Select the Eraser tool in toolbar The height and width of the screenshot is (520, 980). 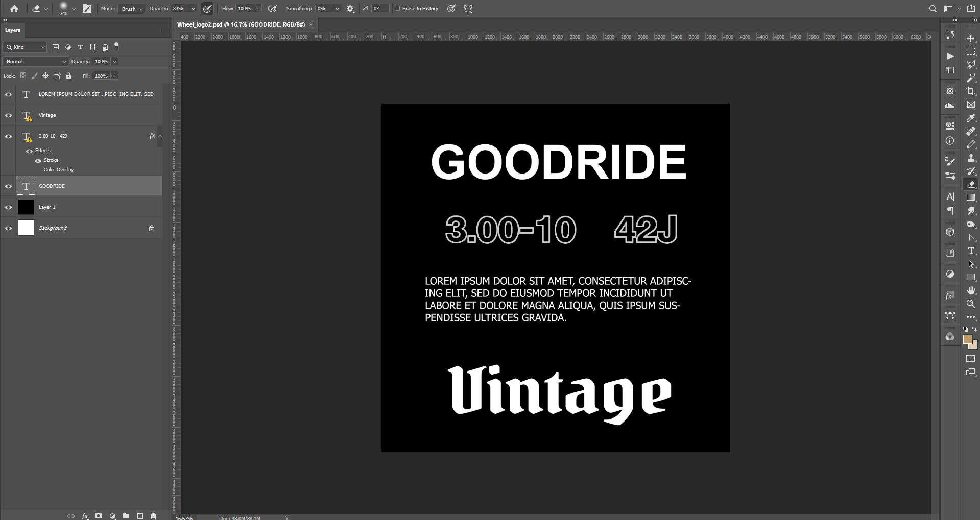pyautogui.click(x=970, y=184)
